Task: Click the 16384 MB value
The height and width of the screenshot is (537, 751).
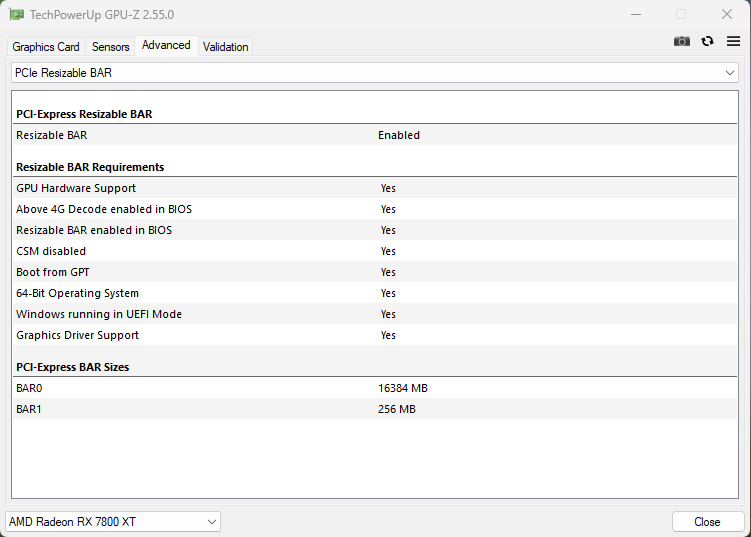Action: pos(403,388)
